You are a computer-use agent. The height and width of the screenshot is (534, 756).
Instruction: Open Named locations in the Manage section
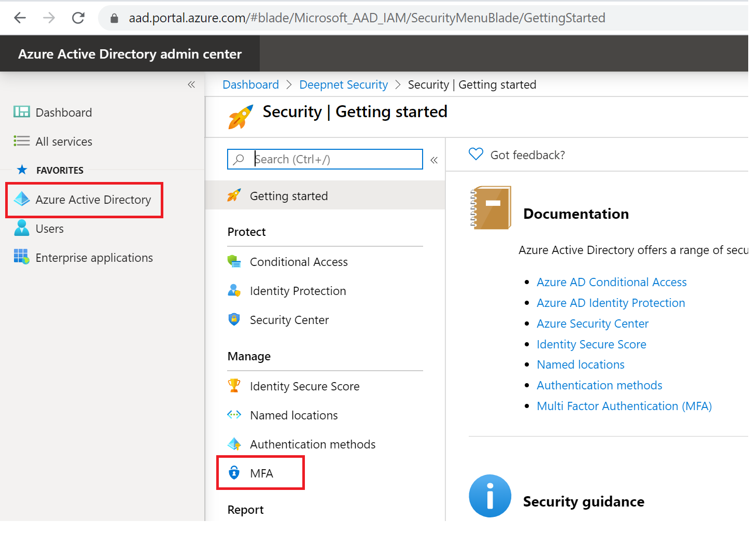coord(293,415)
